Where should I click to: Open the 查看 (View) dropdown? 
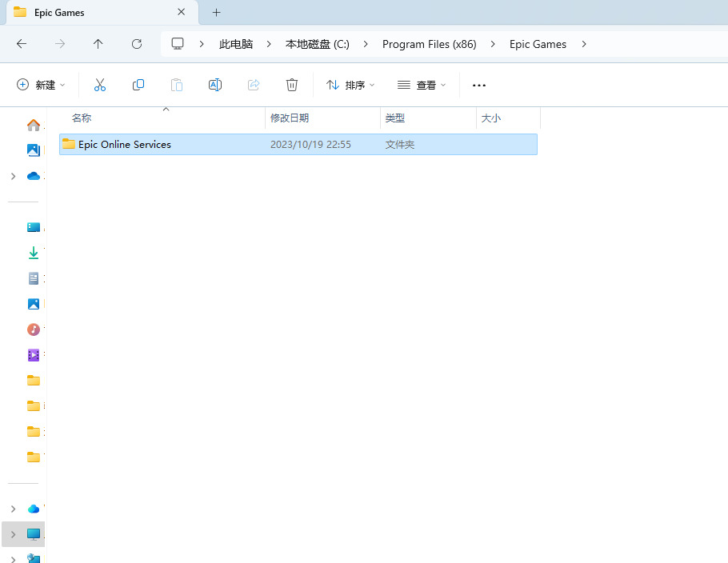[x=422, y=85]
